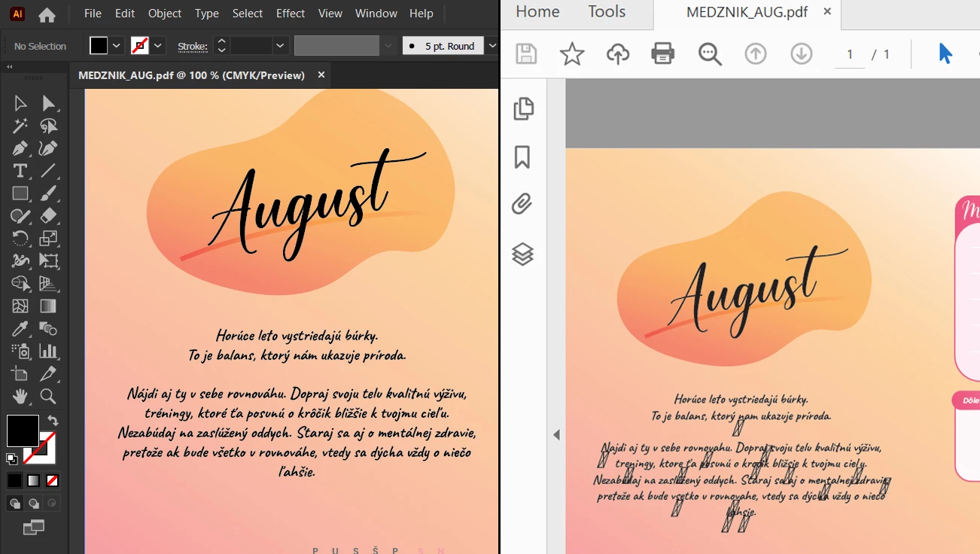Select the Mesh tool
Screen dimensions: 980x554
[x=20, y=306]
